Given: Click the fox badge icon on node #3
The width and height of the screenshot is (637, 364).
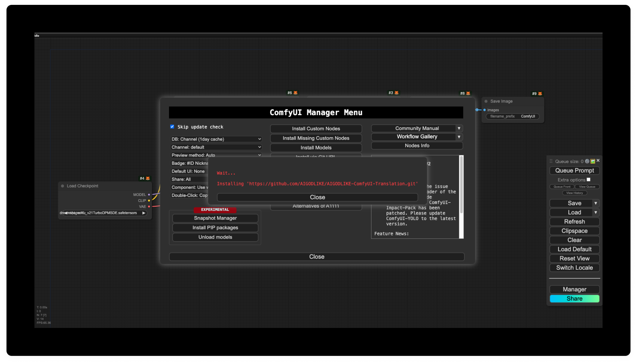Looking at the screenshot, I should [x=396, y=93].
